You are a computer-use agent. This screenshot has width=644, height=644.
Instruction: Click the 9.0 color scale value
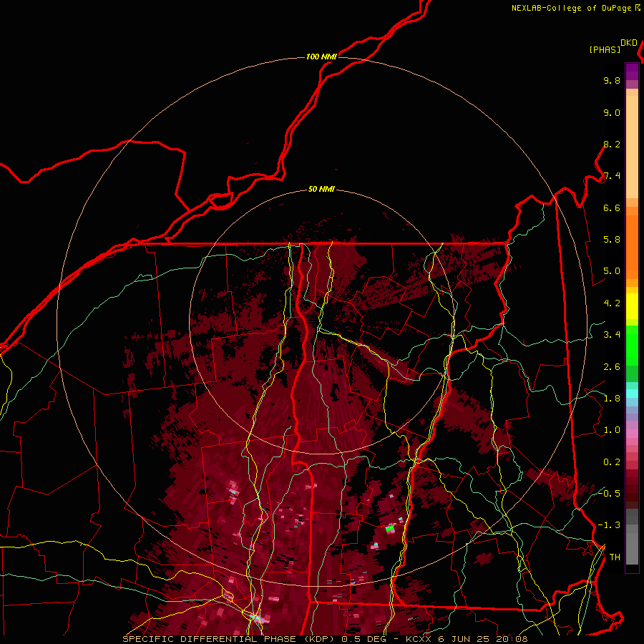(612, 112)
